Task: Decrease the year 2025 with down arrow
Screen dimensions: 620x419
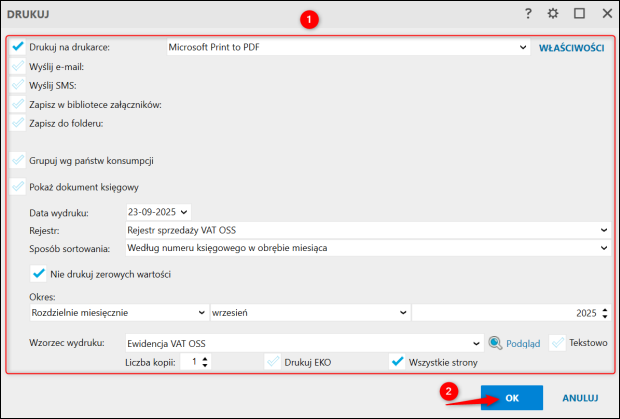Action: click(605, 316)
